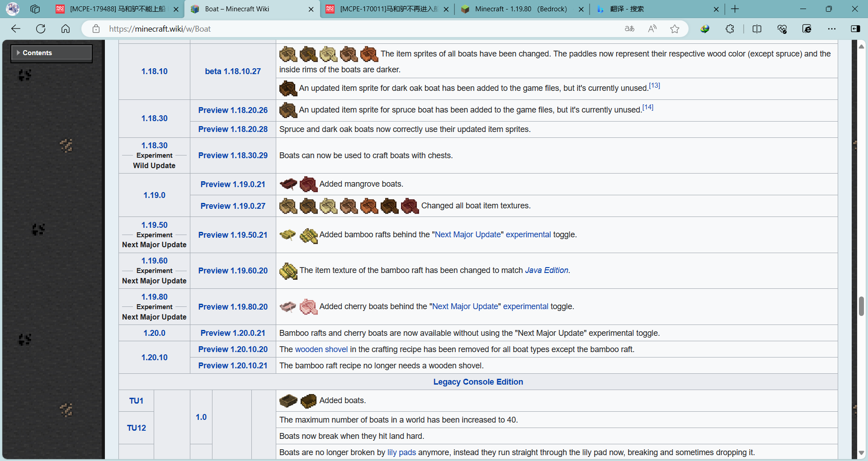Open browser Settings and more menu
Screen dimensions: 868x461
tap(831, 29)
